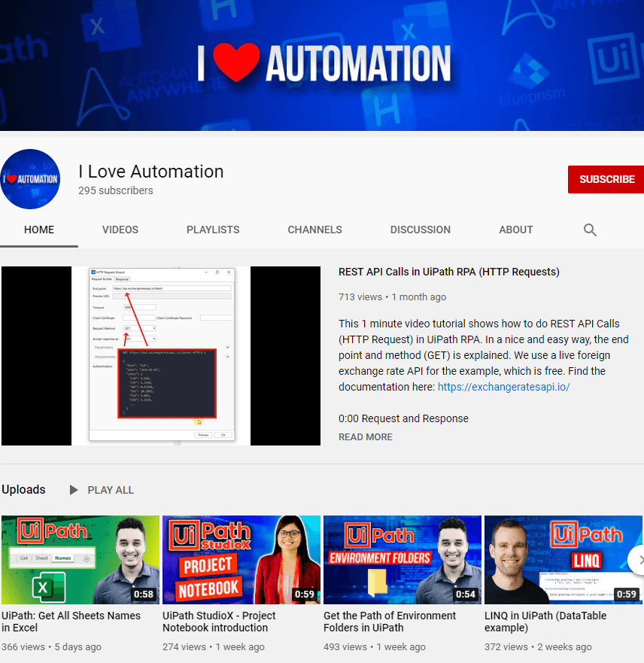Viewport: 644px width, 663px height.
Task: Click the I Love Automation channel avatar
Action: [x=30, y=179]
